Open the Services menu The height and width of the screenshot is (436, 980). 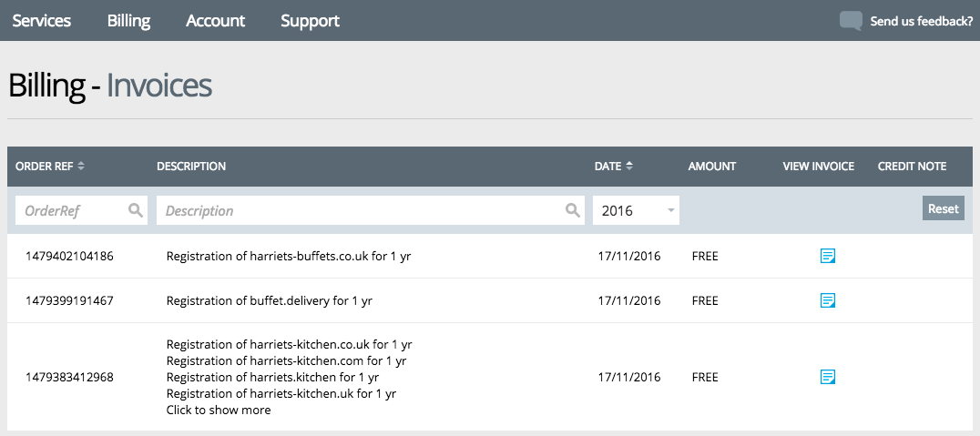click(41, 21)
